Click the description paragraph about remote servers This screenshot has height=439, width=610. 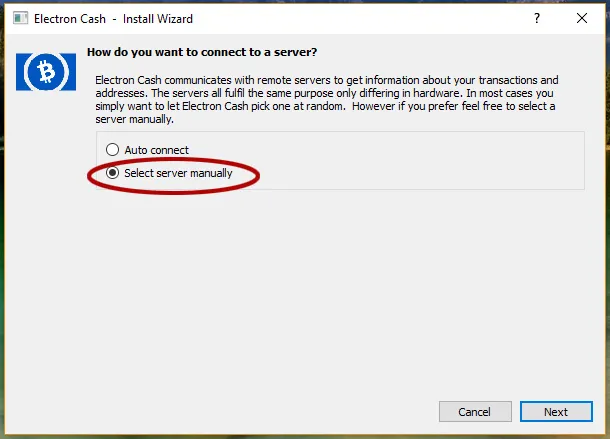[x=327, y=100]
